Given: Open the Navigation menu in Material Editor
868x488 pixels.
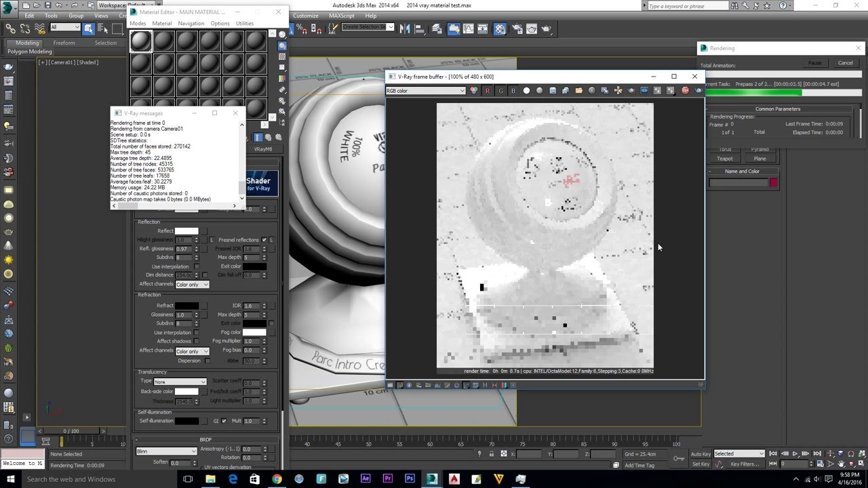Looking at the screenshot, I should pyautogui.click(x=191, y=24).
